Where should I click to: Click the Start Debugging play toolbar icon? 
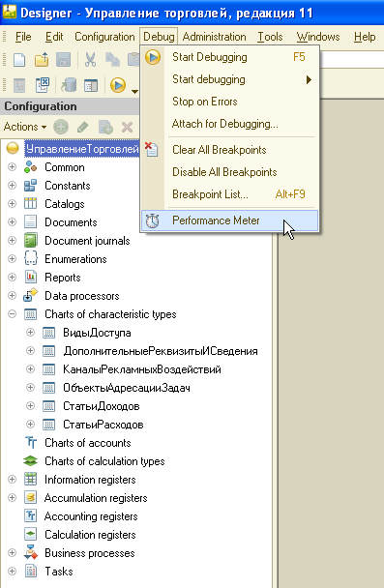pyautogui.click(x=118, y=85)
